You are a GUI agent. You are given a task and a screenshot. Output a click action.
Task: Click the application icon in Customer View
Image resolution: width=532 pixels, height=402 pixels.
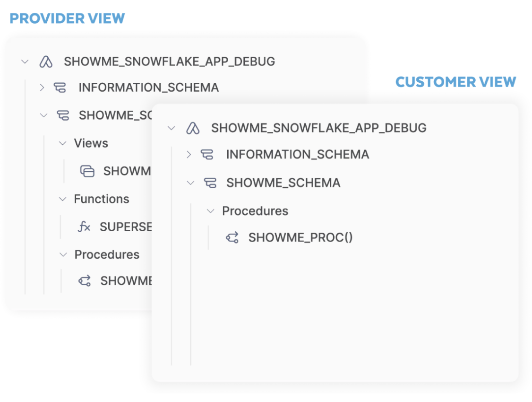(193, 128)
